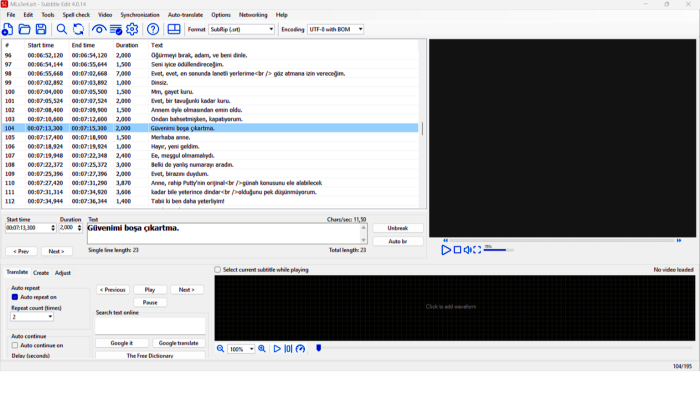Open the Auto-translate menu

[185, 15]
